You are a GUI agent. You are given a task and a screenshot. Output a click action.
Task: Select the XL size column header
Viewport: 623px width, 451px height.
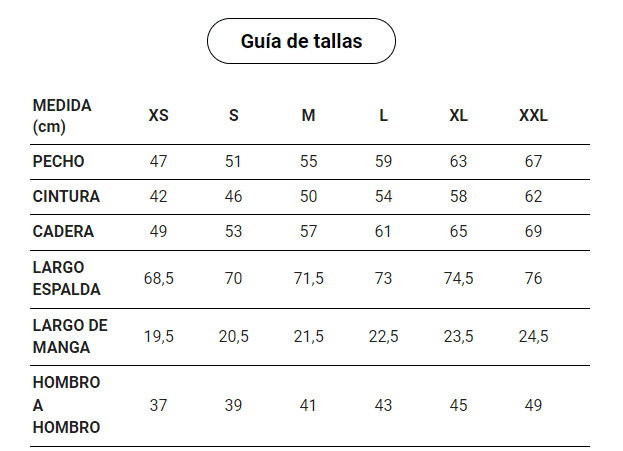pyautogui.click(x=458, y=116)
